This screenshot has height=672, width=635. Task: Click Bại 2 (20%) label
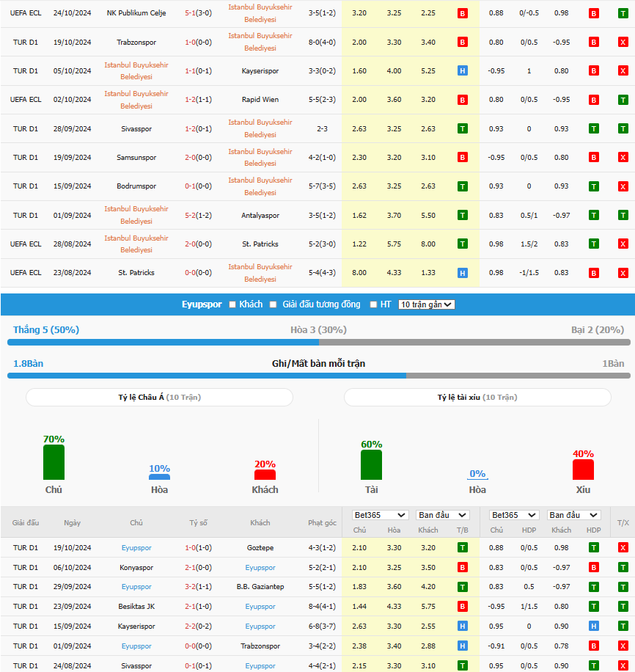click(x=598, y=329)
